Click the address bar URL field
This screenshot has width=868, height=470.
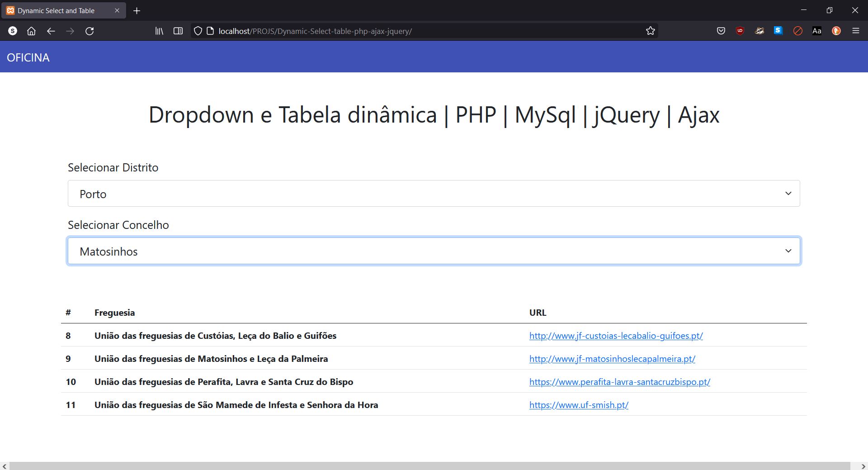tap(425, 31)
